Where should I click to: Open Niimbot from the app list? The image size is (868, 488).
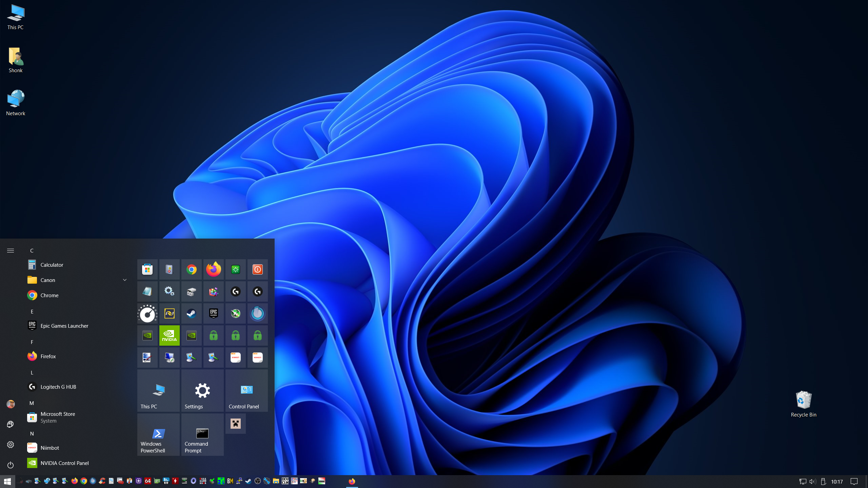tap(77, 448)
